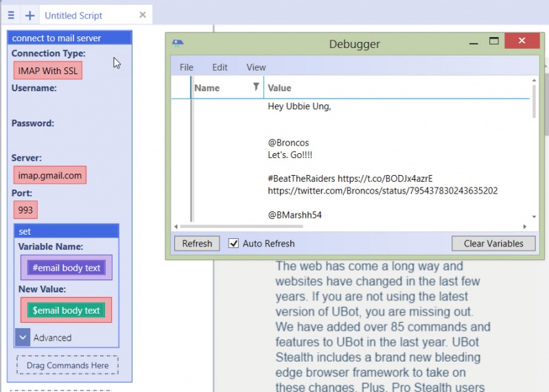Close the Debugger window
The width and height of the screenshot is (549, 392).
(522, 41)
